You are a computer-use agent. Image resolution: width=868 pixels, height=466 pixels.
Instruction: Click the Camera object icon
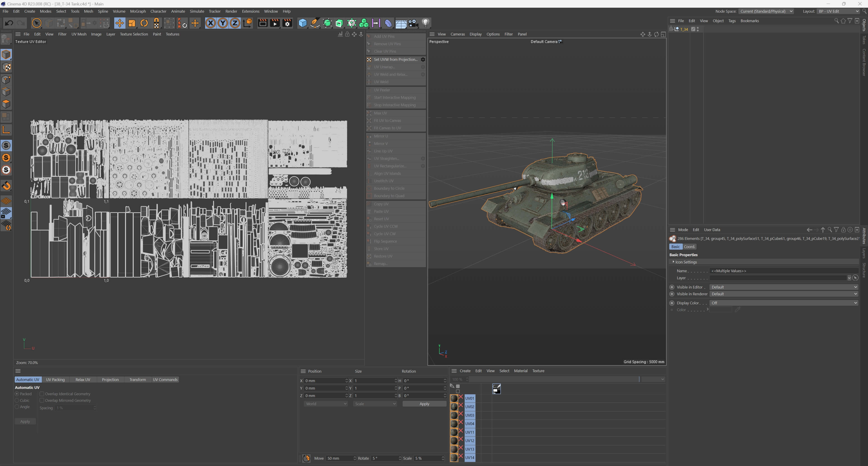(413, 23)
